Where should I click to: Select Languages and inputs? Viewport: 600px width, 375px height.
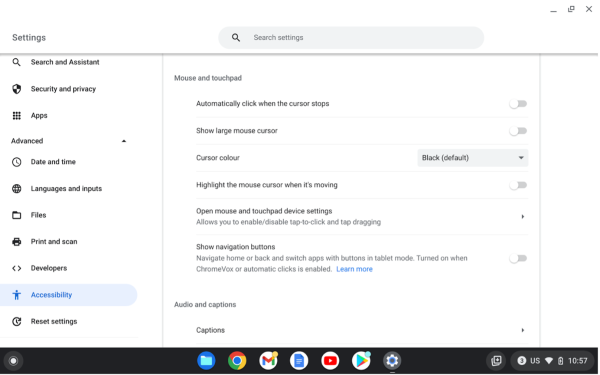click(x=66, y=189)
